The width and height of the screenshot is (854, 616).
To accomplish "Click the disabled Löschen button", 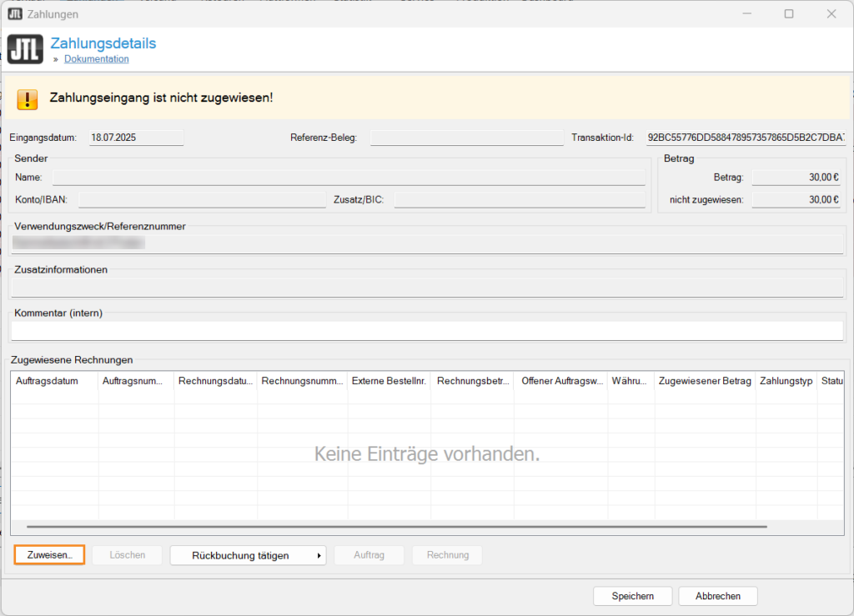I will pyautogui.click(x=126, y=554).
